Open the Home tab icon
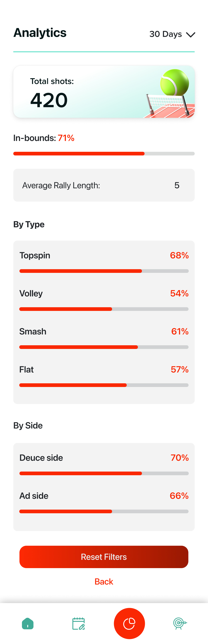 pyautogui.click(x=28, y=623)
